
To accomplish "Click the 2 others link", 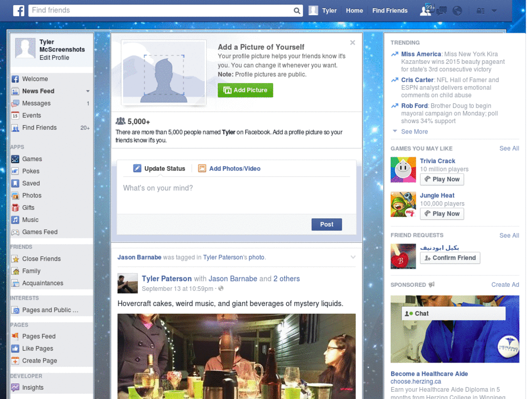I will pyautogui.click(x=287, y=279).
